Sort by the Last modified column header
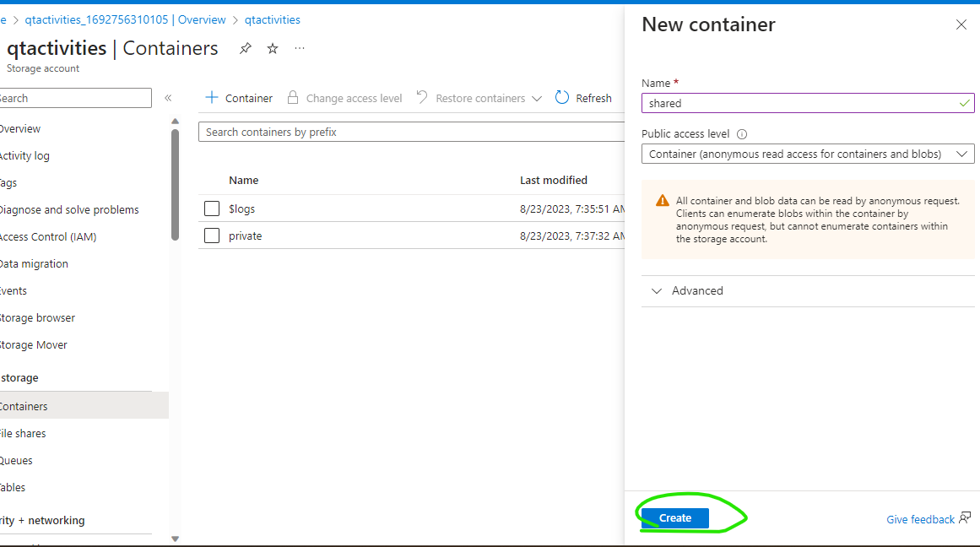 [x=554, y=180]
